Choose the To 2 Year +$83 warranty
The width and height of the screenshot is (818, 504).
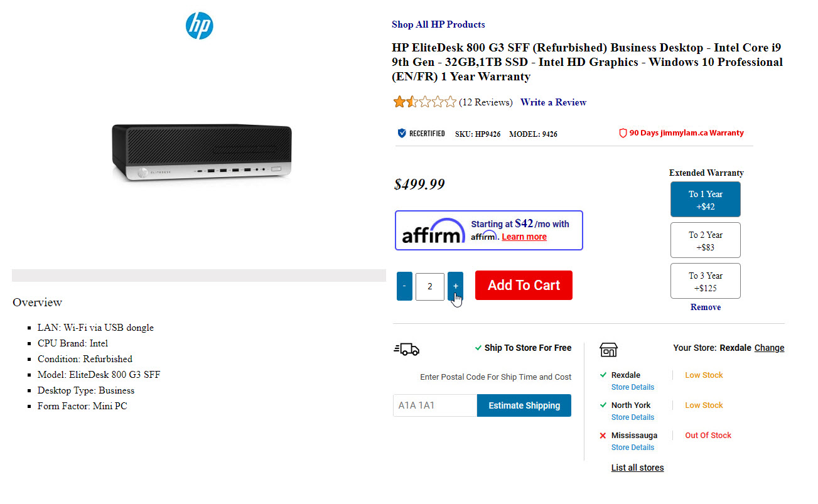[705, 240]
